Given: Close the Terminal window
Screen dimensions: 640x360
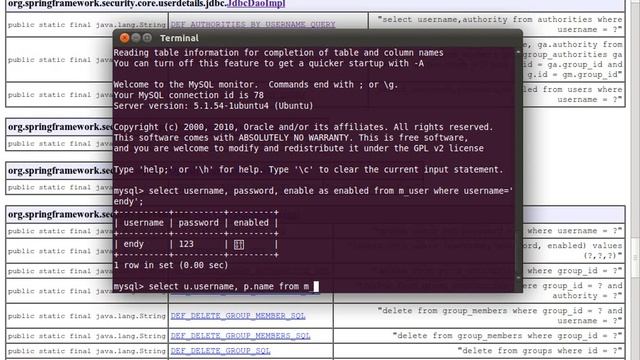Looking at the screenshot, I should pyautogui.click(x=124, y=38).
